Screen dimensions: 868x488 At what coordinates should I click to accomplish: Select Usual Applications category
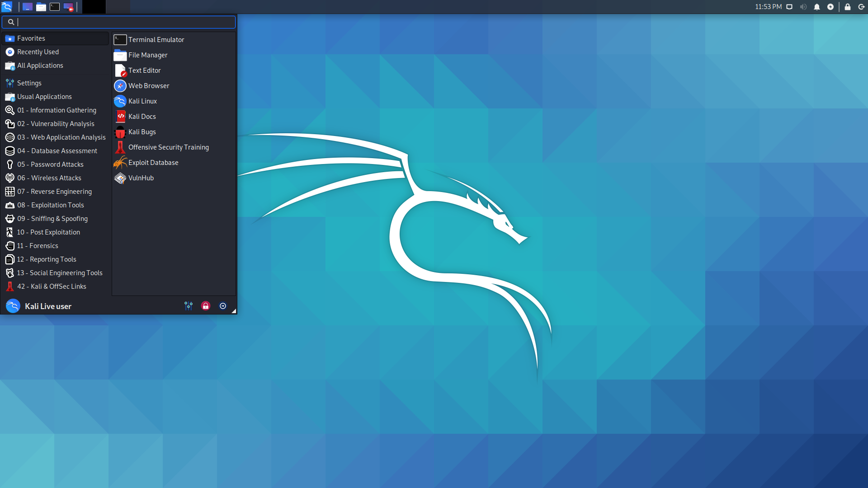(x=56, y=97)
